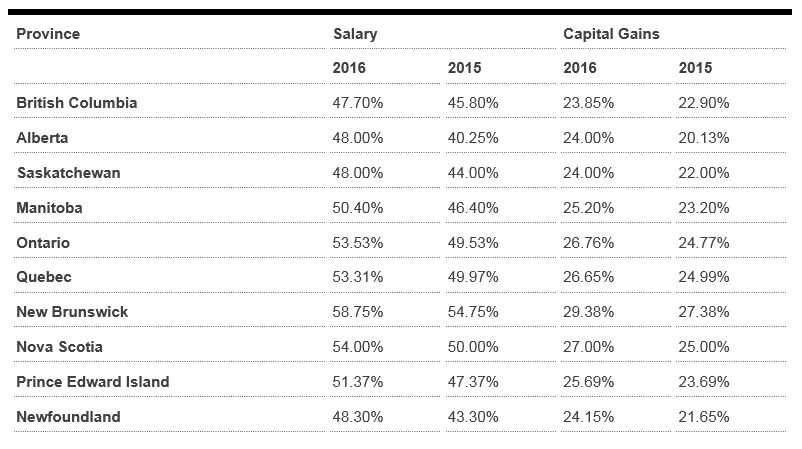Select Newfoundland's 24.15% capital gains cell
The width and height of the screenshot is (802, 449).
pos(588,417)
